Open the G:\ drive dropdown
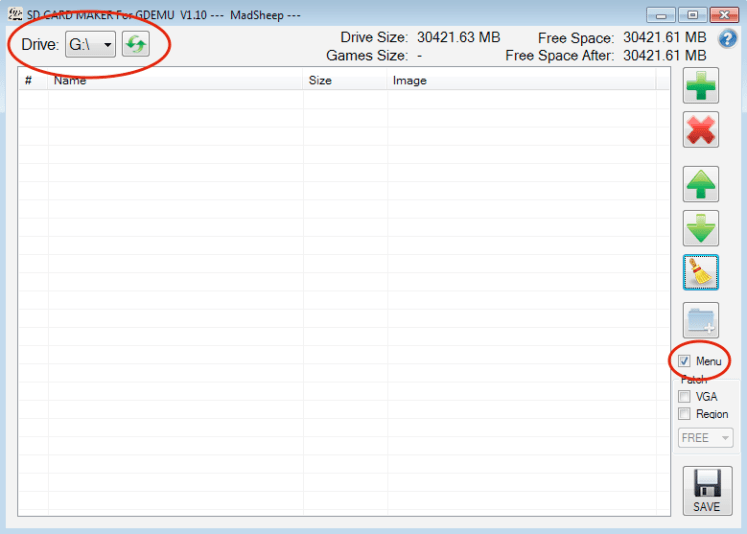The image size is (747, 534). (91, 45)
